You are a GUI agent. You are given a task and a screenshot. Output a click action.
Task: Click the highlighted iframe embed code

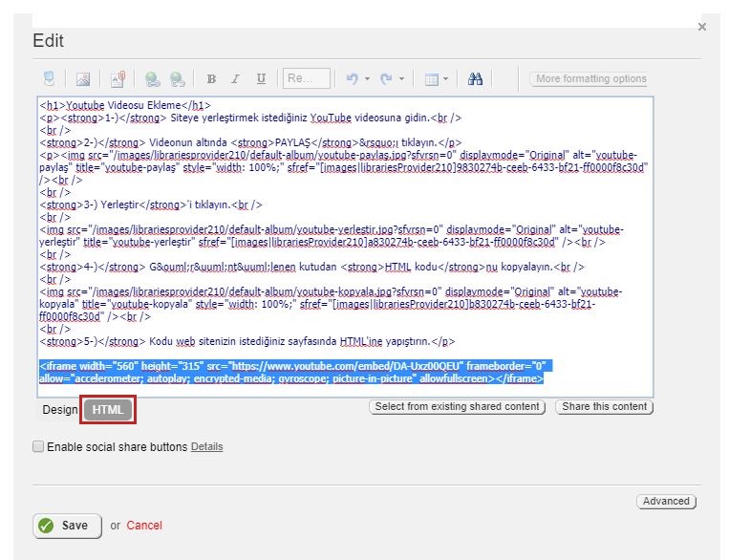click(295, 372)
